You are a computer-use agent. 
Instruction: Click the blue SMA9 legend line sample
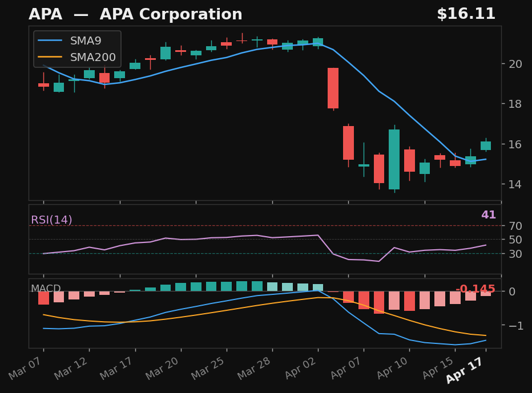point(50,40)
